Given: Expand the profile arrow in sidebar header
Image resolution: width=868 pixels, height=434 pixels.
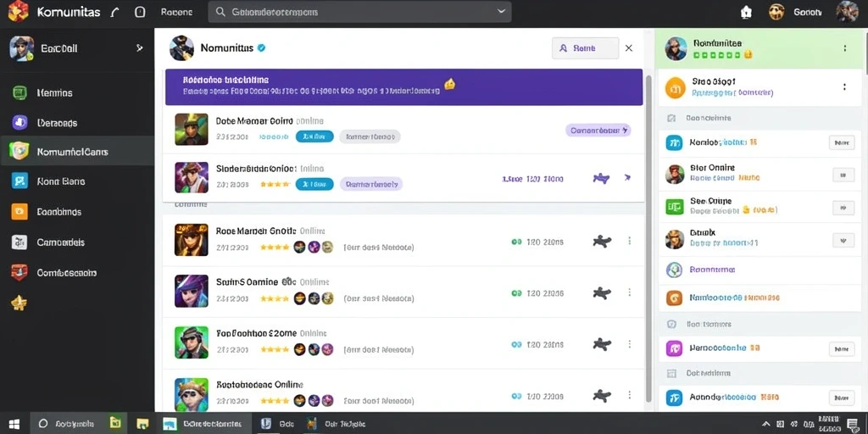Looking at the screenshot, I should [x=139, y=48].
